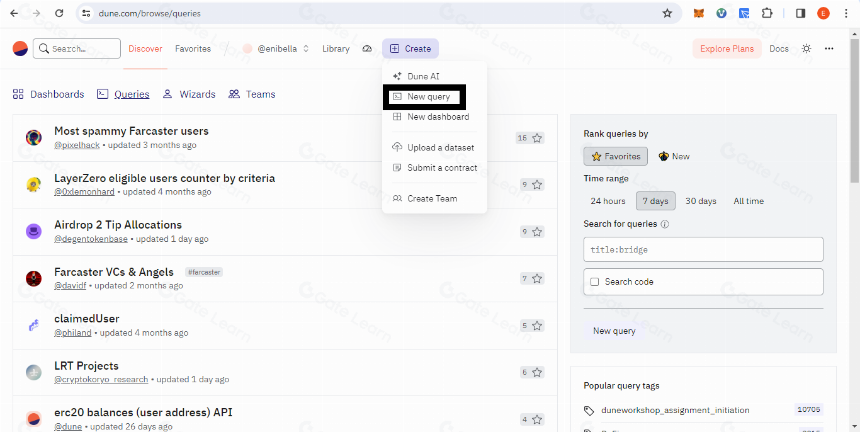Image resolution: width=860 pixels, height=432 pixels.
Task: Click the pixelhack author avatar
Action: point(33,138)
